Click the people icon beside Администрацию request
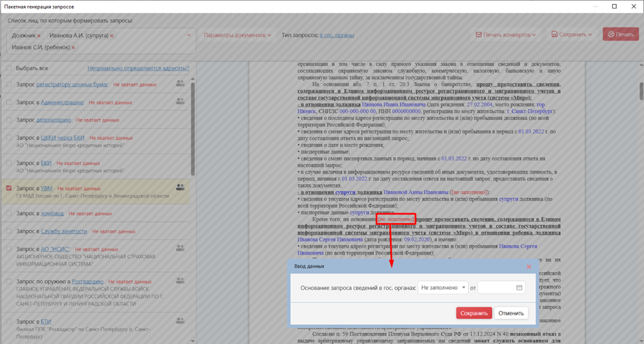644x344 pixels. [x=180, y=102]
